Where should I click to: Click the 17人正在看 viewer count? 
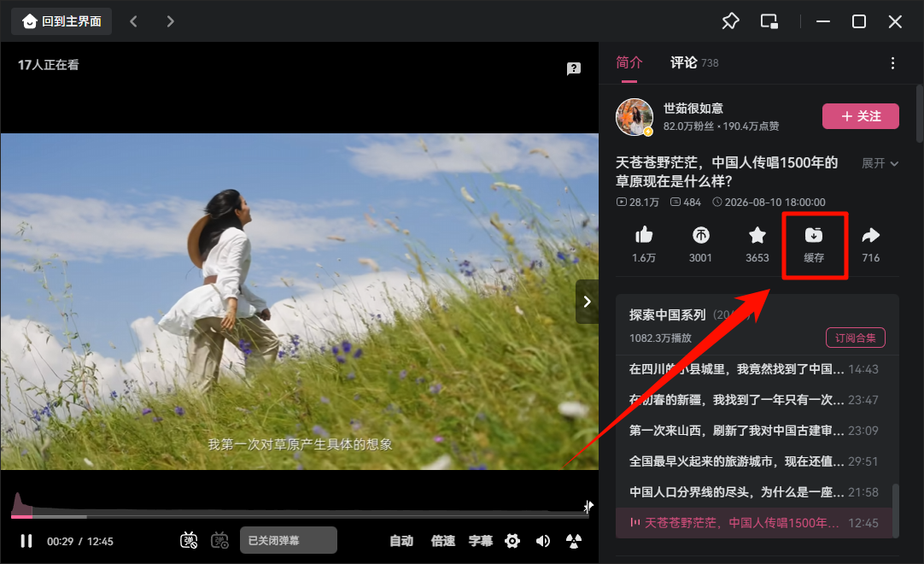(x=49, y=65)
